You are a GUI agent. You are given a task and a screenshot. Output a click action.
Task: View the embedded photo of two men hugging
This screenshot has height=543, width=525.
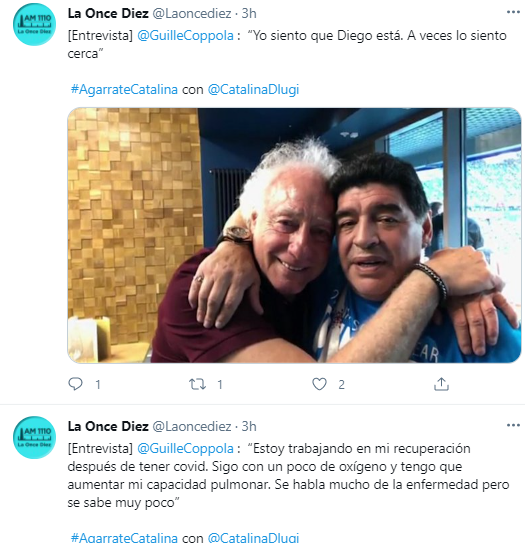point(294,235)
